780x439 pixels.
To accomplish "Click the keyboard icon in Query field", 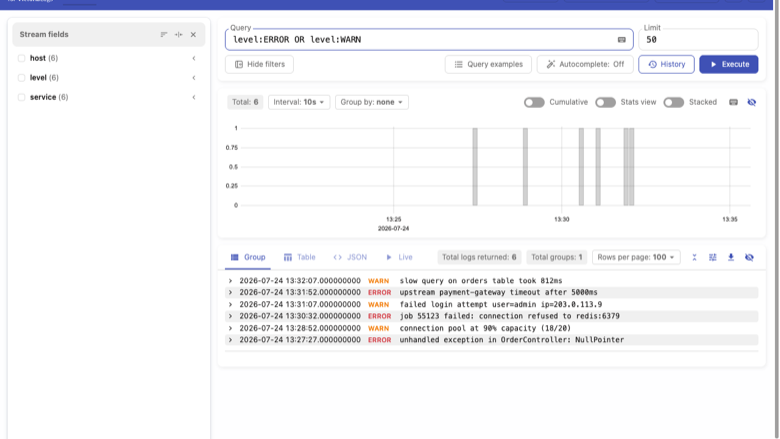I will tap(621, 40).
